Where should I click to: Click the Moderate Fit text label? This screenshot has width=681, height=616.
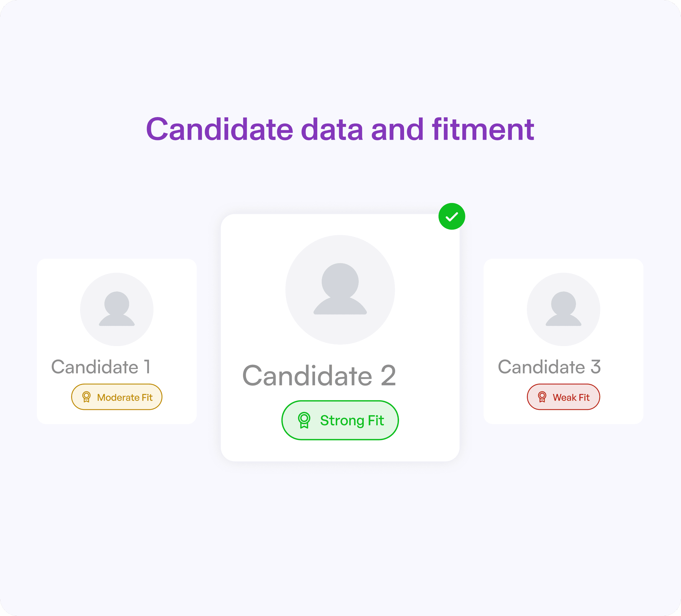tap(125, 398)
